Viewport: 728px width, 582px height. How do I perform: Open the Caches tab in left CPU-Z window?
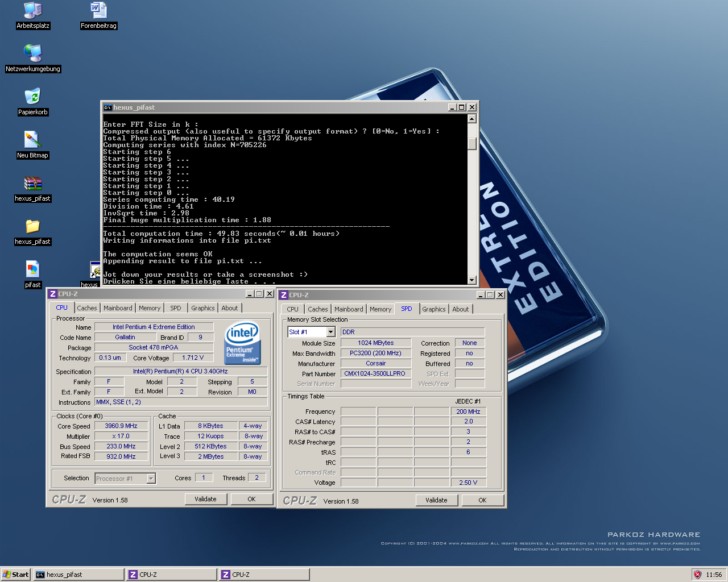pos(87,308)
